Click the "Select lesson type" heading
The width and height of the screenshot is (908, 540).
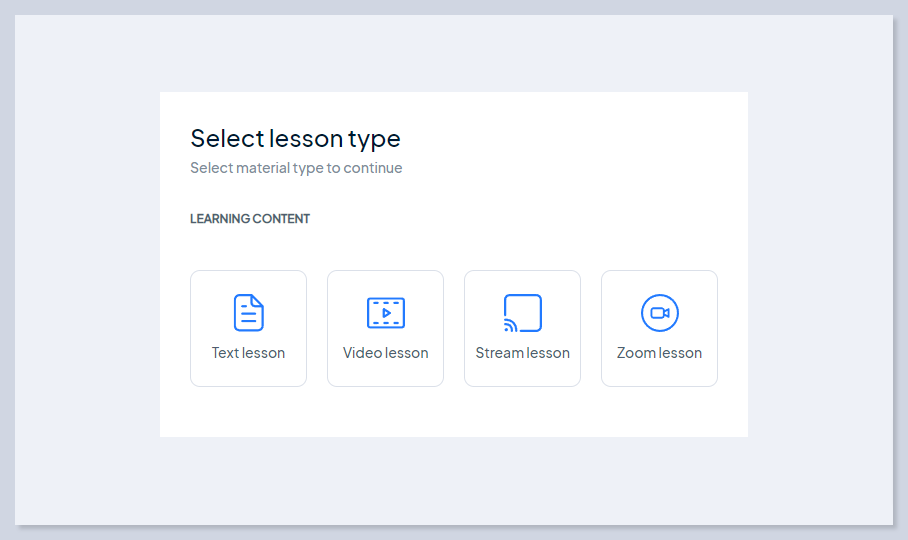(x=295, y=139)
